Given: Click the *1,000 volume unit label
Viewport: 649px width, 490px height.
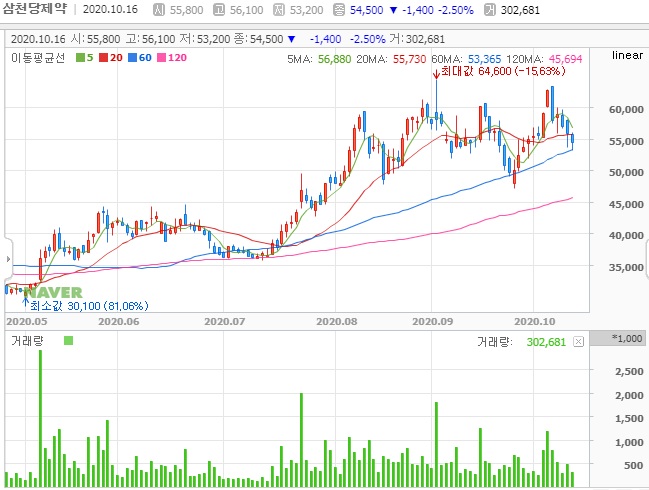Looking at the screenshot, I should (627, 339).
